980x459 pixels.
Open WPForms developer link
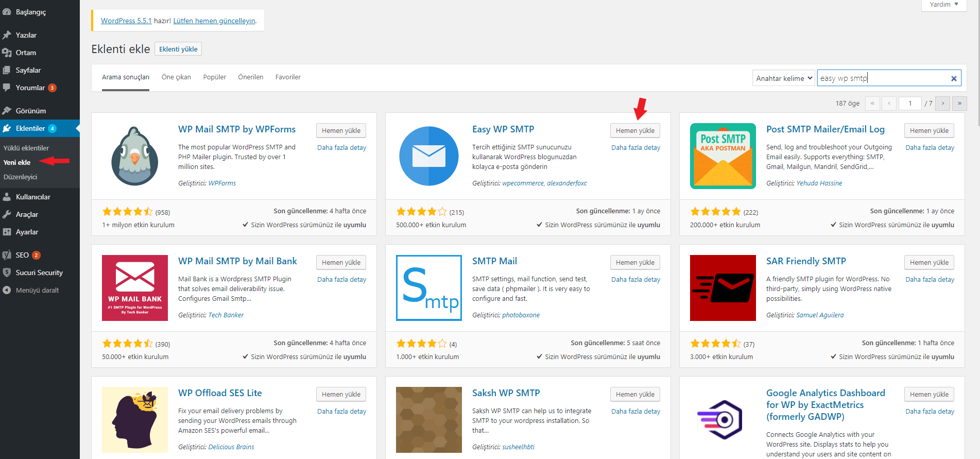(x=222, y=183)
